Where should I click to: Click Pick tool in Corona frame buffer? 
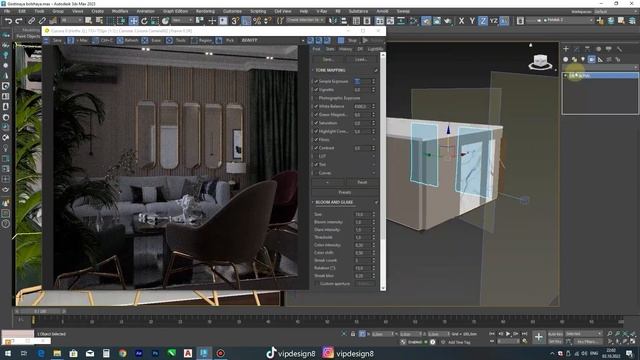(x=225, y=40)
